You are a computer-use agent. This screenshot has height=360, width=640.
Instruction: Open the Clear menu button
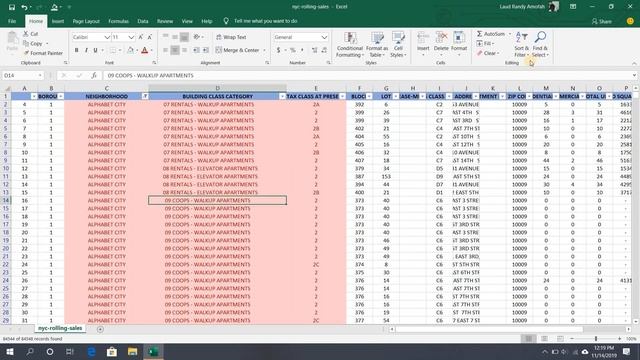(488, 53)
